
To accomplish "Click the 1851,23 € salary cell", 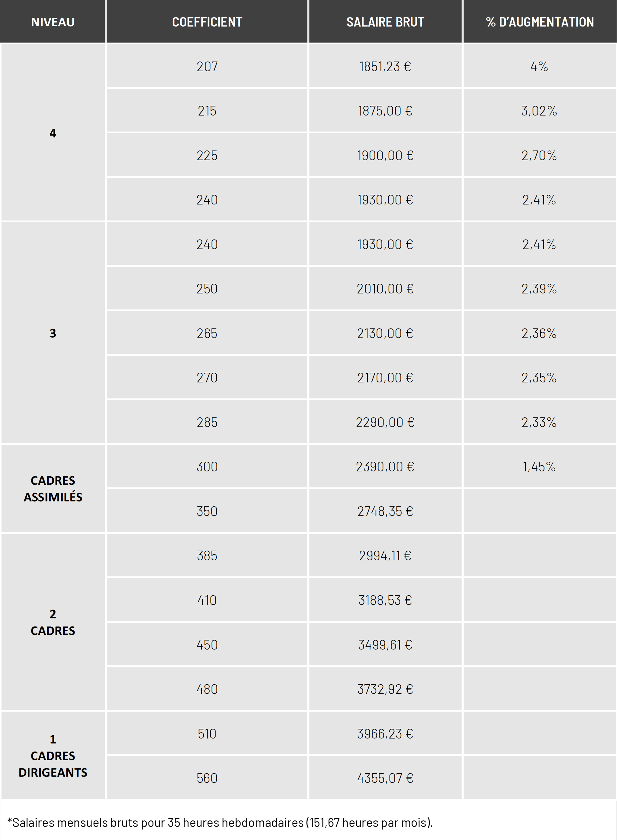I will 385,66.
